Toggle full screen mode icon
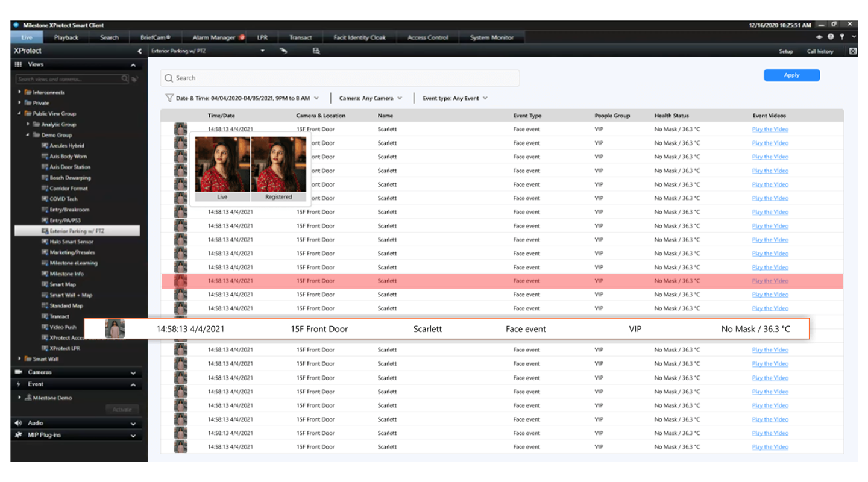The image size is (868, 482). click(853, 51)
